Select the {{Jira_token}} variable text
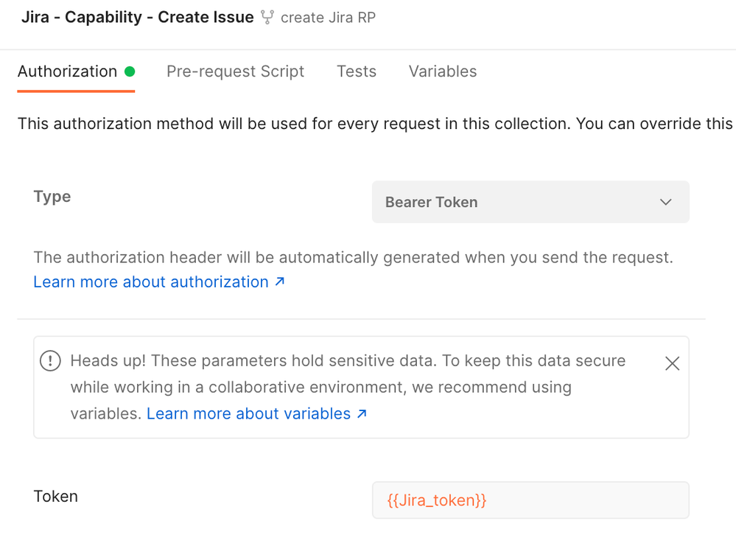 tap(437, 500)
